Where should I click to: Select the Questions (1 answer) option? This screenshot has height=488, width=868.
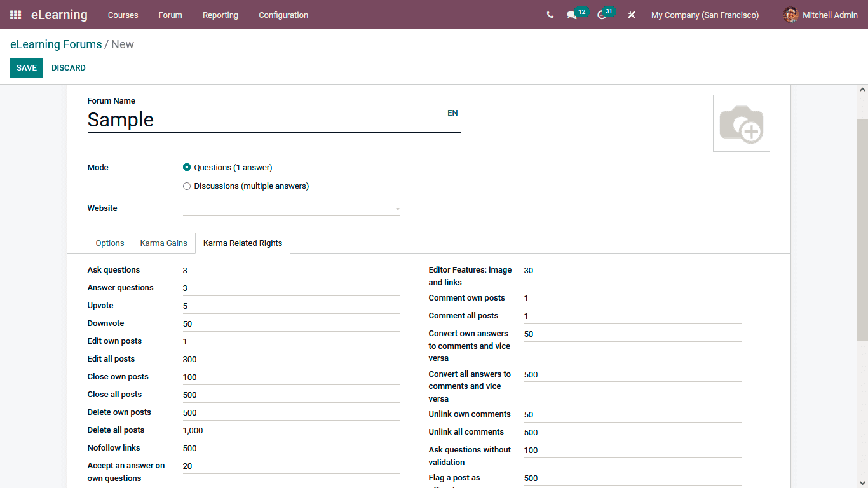tap(187, 167)
